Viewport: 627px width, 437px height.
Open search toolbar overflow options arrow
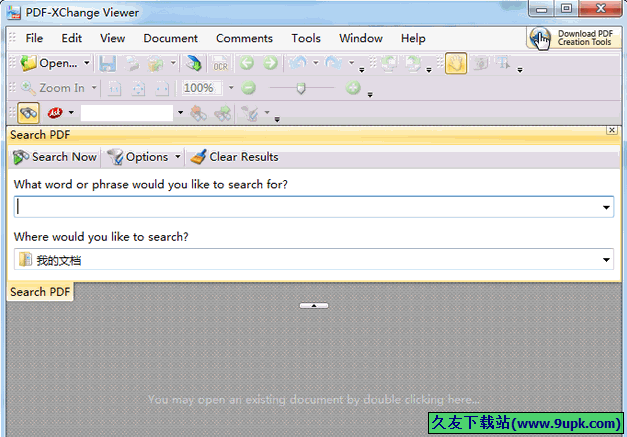[x=277, y=119]
